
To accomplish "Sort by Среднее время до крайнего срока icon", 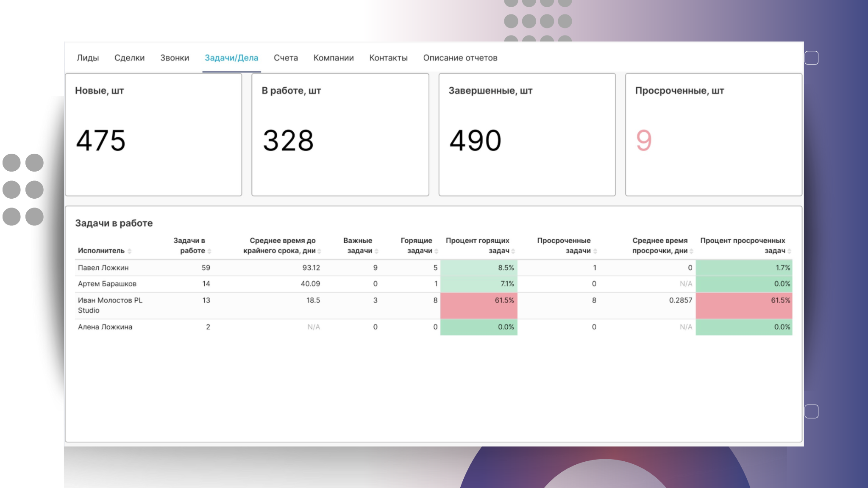I will click(320, 251).
